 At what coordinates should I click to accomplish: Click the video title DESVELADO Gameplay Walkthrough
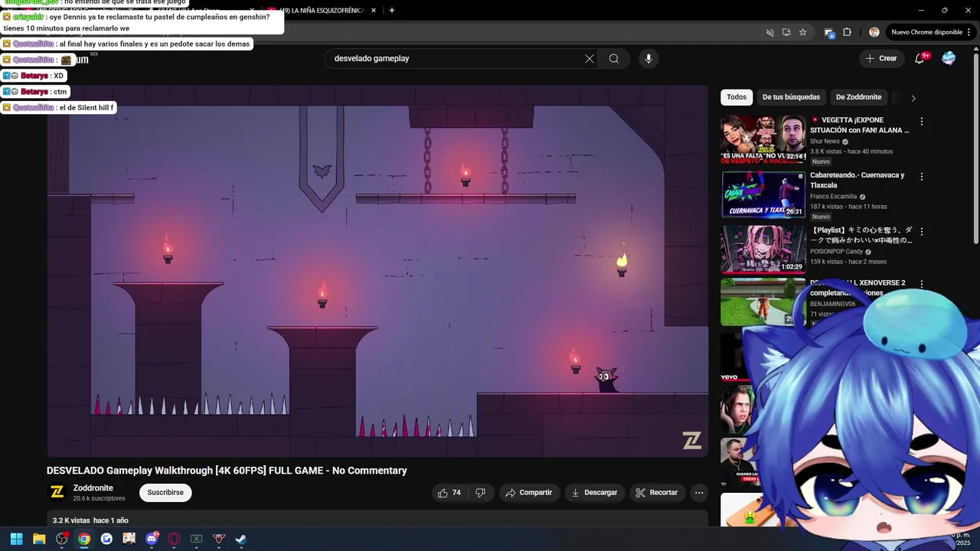click(x=227, y=471)
